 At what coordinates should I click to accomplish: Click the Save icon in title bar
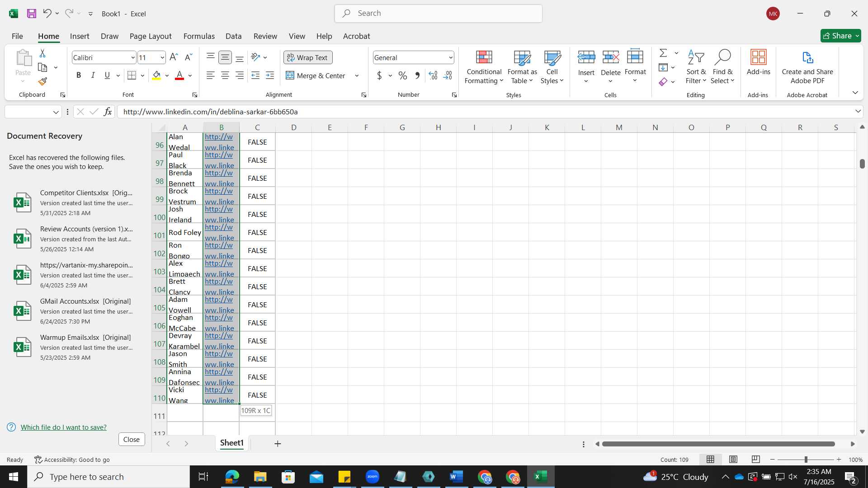pos(31,14)
